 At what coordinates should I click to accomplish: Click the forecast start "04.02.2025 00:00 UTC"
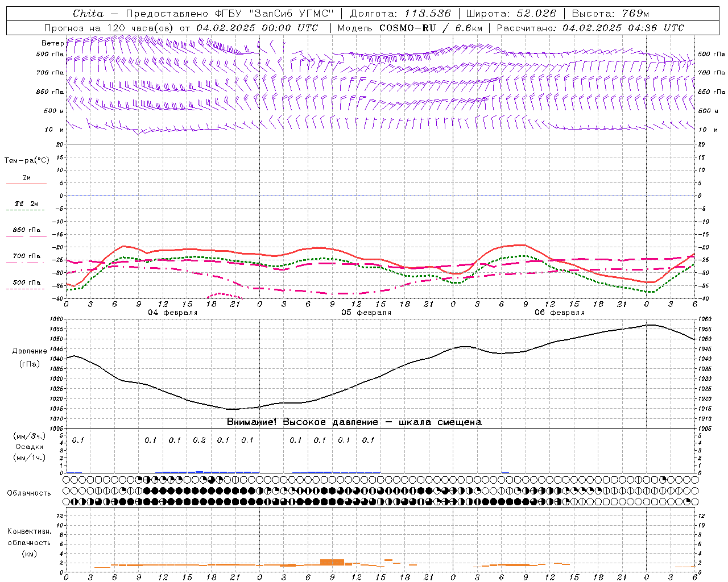click(x=257, y=28)
